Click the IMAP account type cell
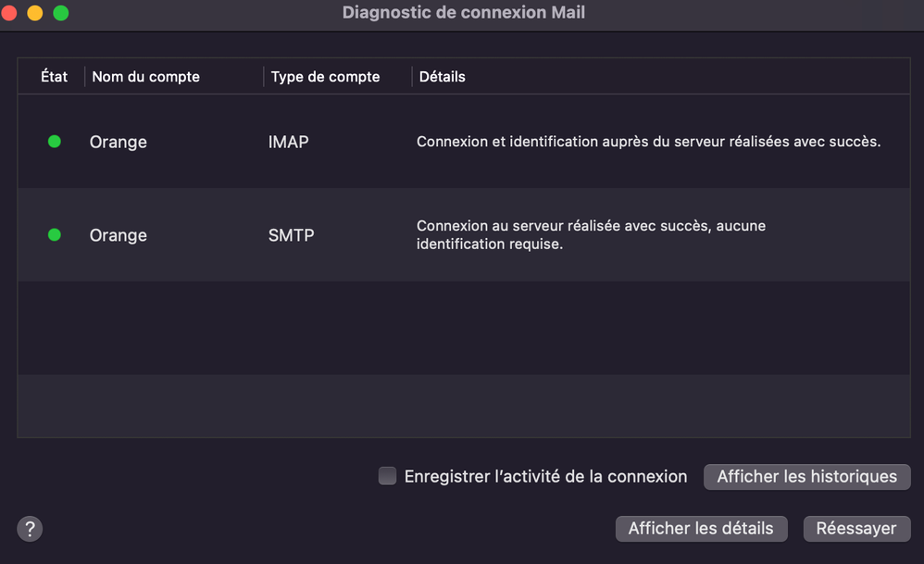924x564 pixels. coord(288,142)
